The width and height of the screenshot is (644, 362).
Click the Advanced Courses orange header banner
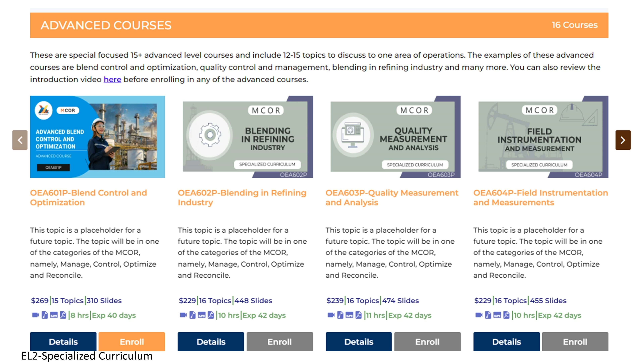tap(319, 25)
